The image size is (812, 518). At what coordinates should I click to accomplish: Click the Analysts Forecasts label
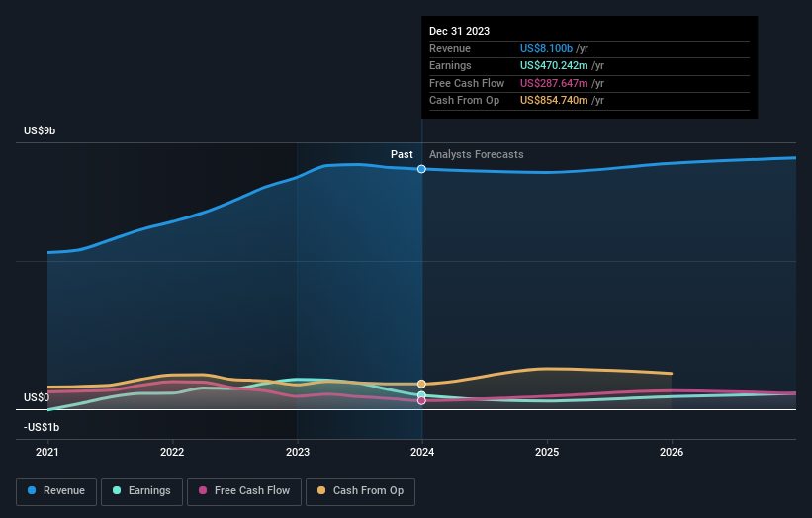(x=476, y=155)
